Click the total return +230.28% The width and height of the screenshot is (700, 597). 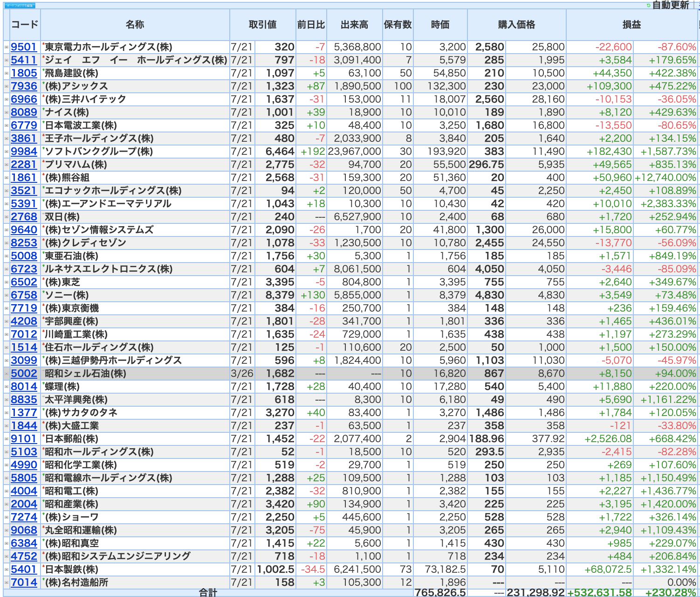tap(671, 592)
